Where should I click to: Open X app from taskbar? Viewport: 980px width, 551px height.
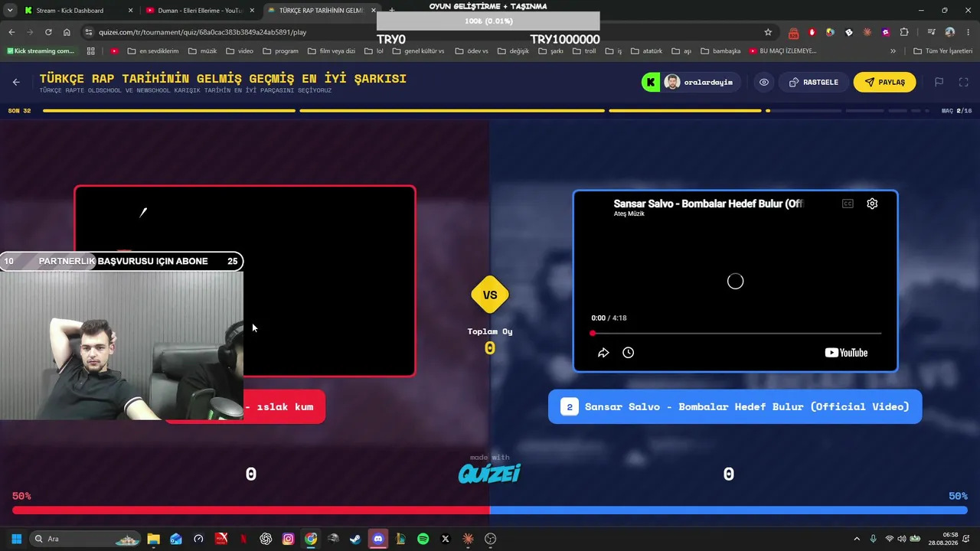(x=445, y=539)
